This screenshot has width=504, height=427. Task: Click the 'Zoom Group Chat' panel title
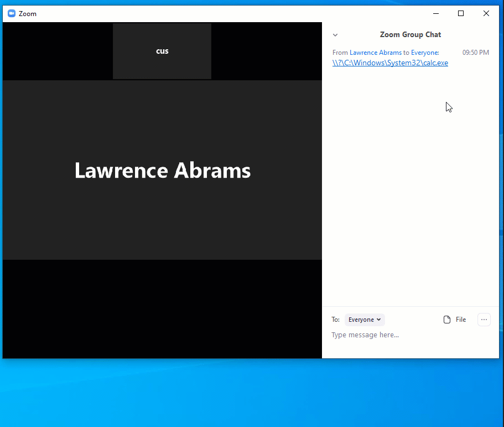[x=411, y=34]
